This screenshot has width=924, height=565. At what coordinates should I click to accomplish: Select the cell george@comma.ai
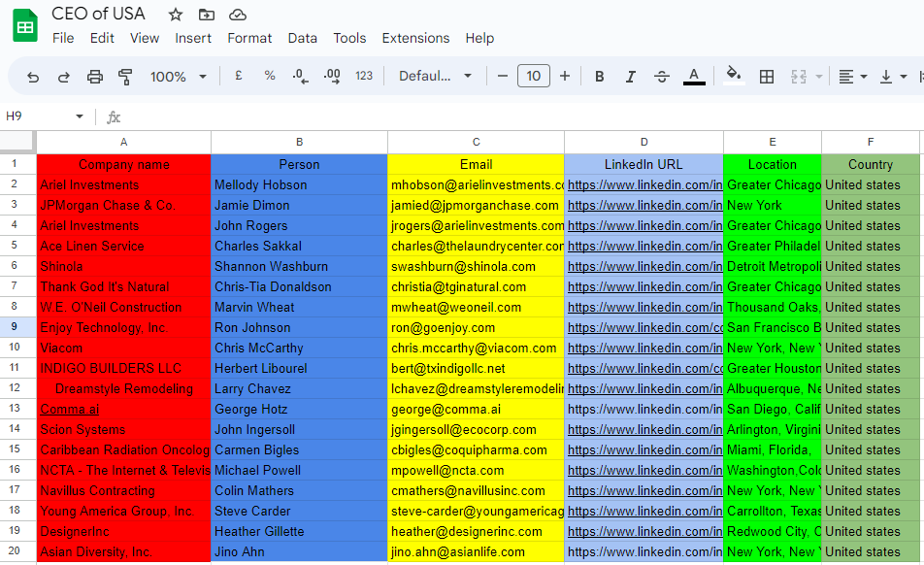(476, 409)
